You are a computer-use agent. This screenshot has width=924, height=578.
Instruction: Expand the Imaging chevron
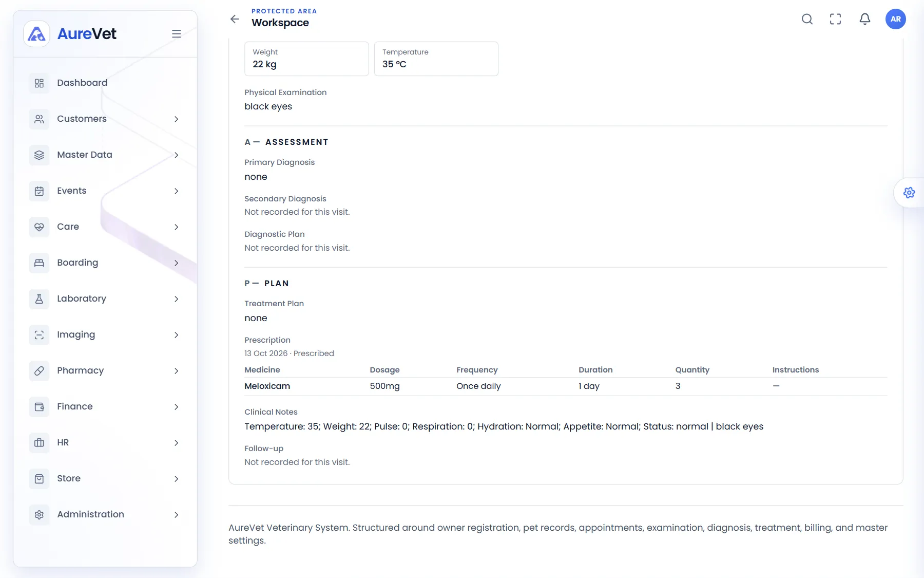pos(176,335)
